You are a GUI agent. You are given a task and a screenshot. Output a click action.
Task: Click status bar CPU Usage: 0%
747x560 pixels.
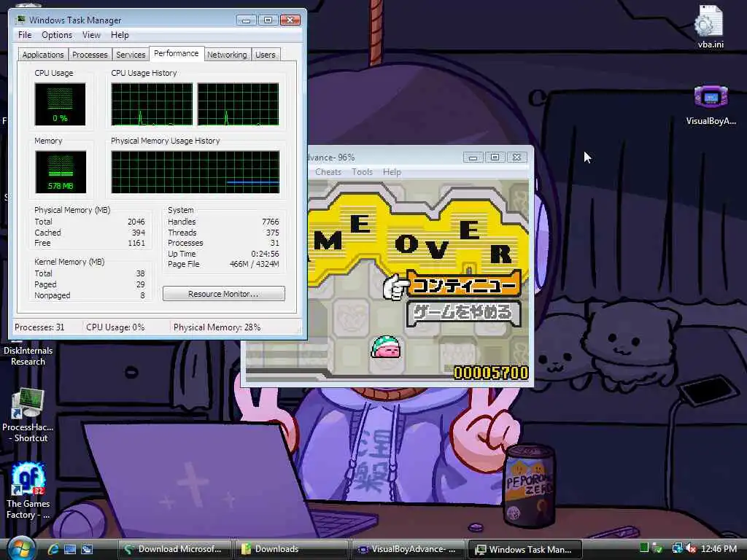tap(115, 327)
